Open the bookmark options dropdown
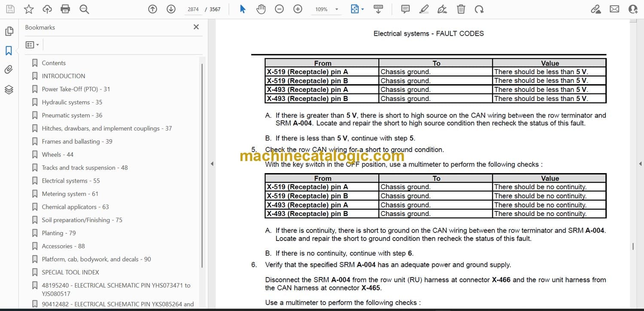Viewport: 644px width, 311px height. coord(32,45)
